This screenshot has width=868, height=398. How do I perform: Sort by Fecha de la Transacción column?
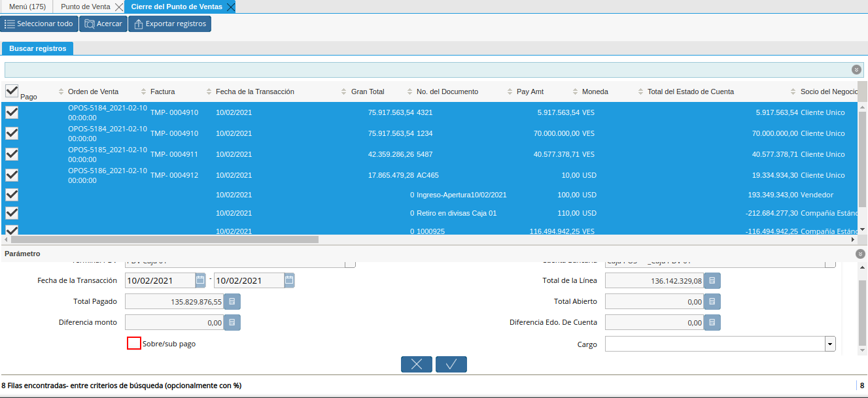point(255,91)
